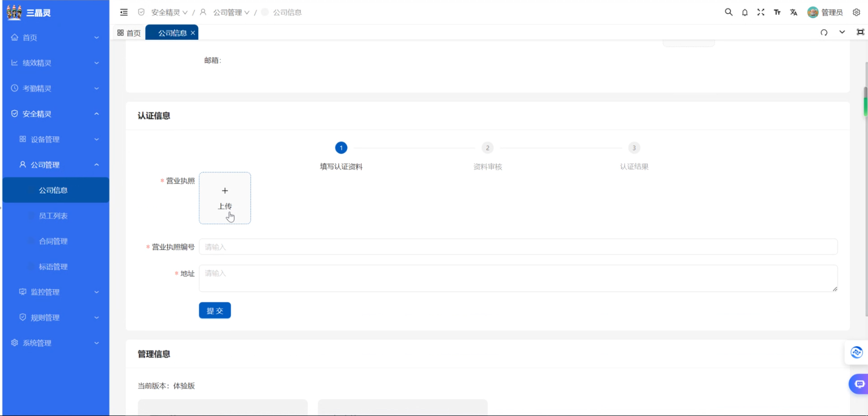868x416 pixels.
Task: Close the 公司信息 tab
Action: coord(193,33)
